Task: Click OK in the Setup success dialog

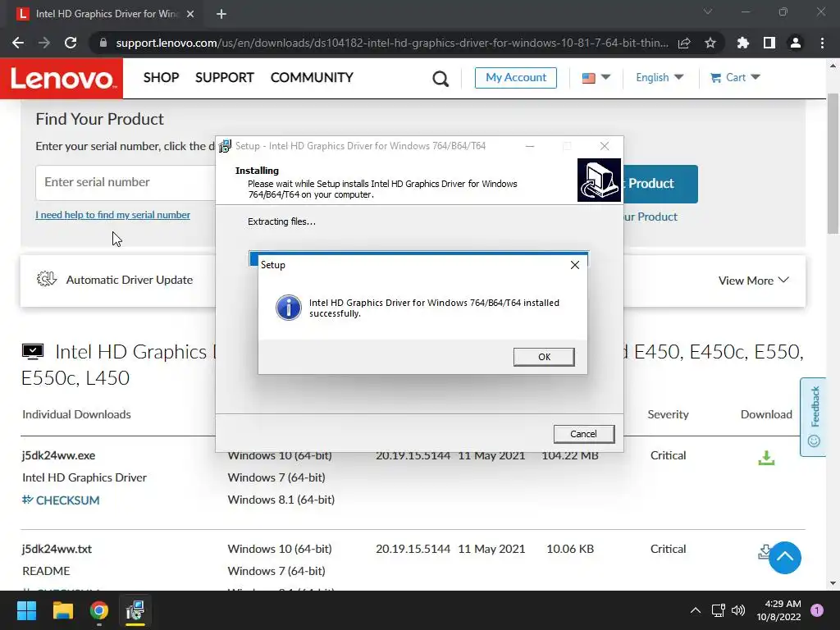Action: pyautogui.click(x=544, y=357)
